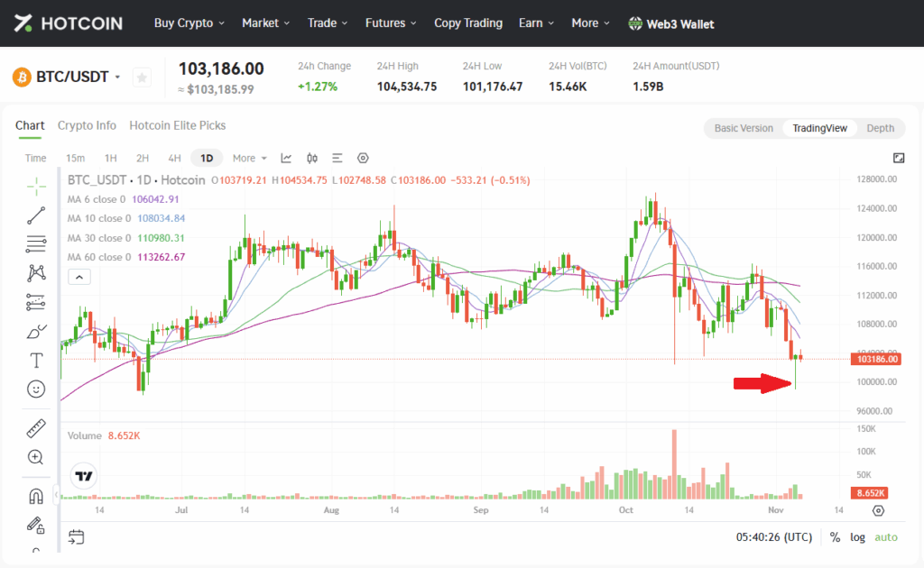Star BTC/USDT as a favorite
The height and width of the screenshot is (568, 924).
tap(142, 78)
